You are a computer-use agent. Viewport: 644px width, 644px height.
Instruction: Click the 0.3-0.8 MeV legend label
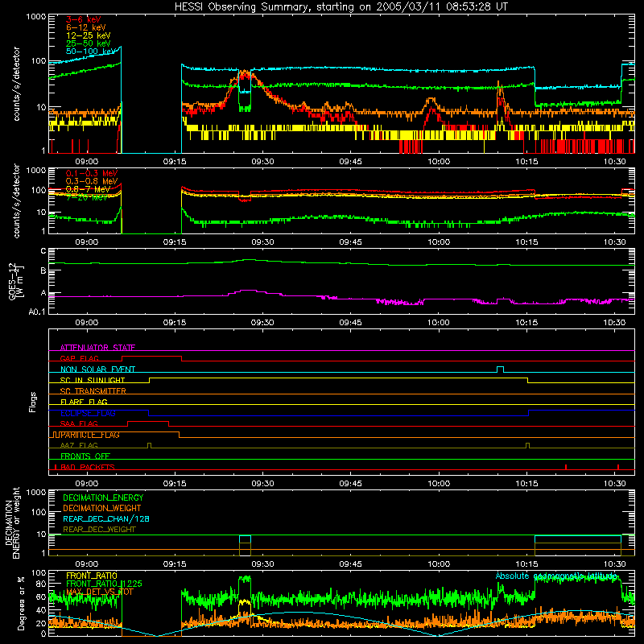pyautogui.click(x=92, y=181)
